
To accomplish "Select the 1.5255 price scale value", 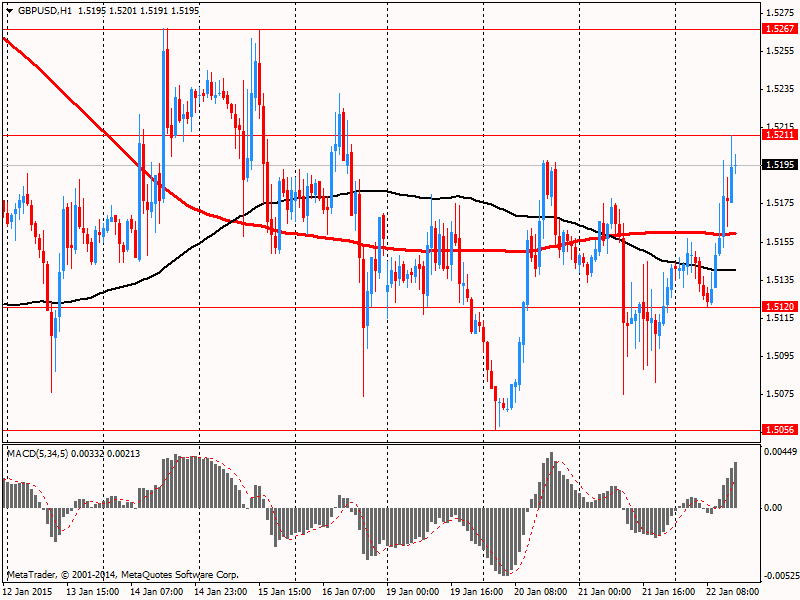I will pyautogui.click(x=781, y=51).
